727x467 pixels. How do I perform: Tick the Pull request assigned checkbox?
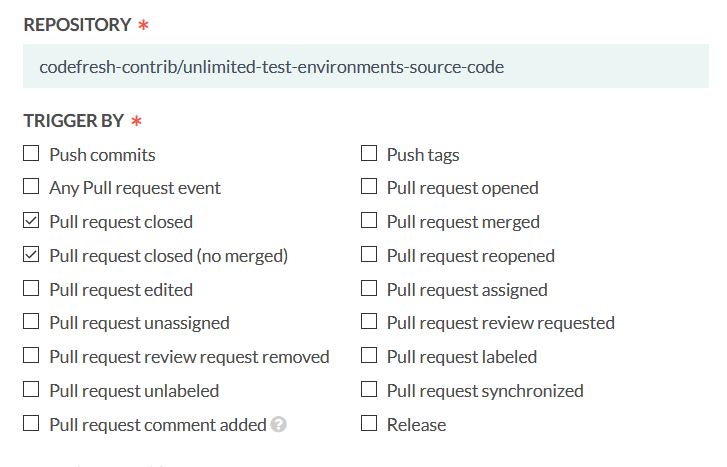369,289
